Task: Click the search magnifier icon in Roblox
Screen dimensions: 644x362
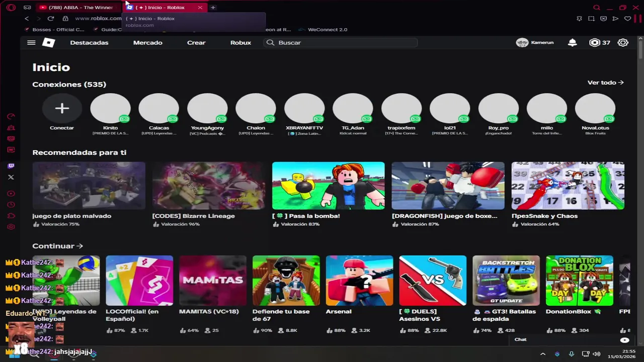Action: [x=270, y=43]
